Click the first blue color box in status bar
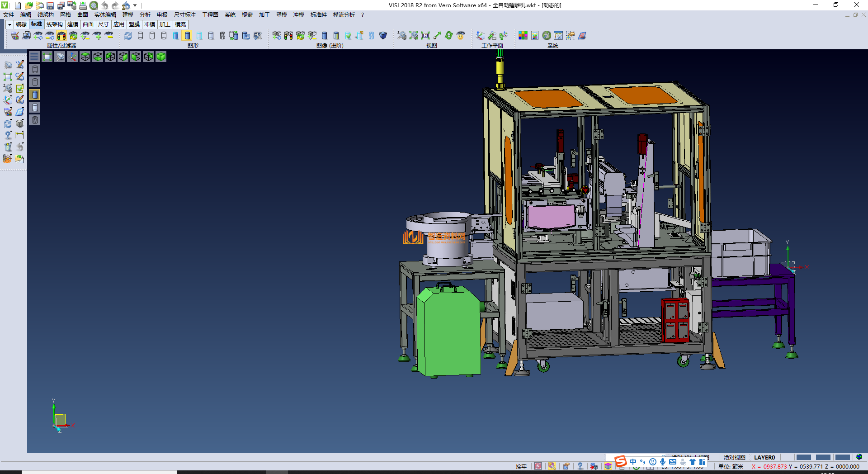 point(803,457)
